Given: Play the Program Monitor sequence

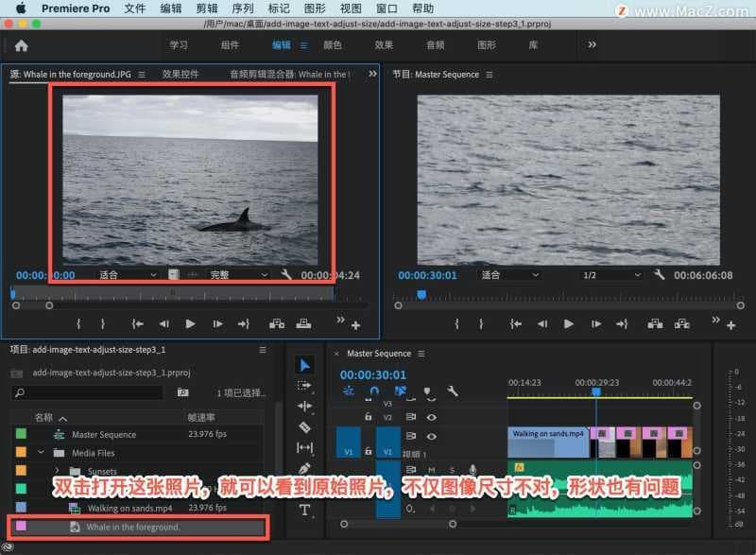Looking at the screenshot, I should pyautogui.click(x=568, y=323).
